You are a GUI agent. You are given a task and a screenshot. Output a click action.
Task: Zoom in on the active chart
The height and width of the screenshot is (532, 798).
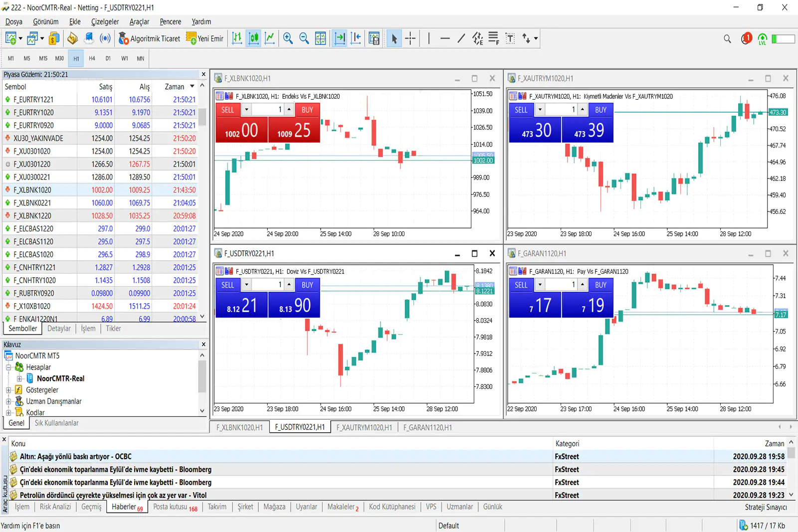click(288, 38)
